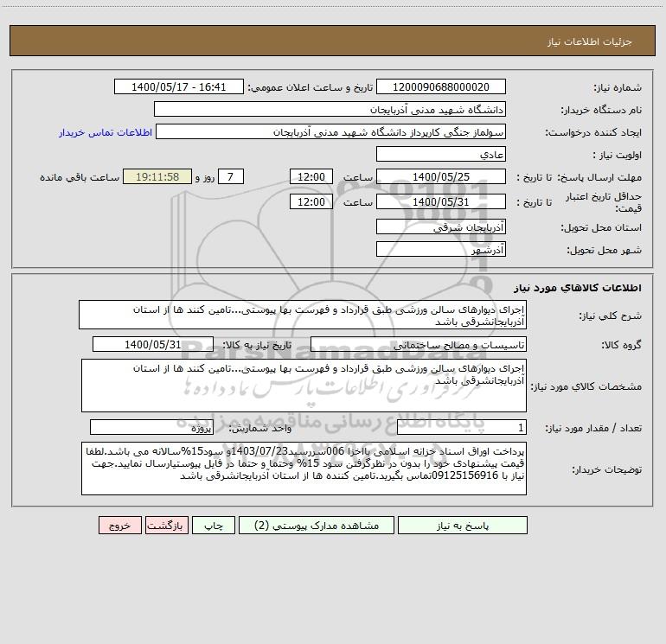Click response deadline date 1400/05/25
Screen dimensions: 666x644
[441, 176]
